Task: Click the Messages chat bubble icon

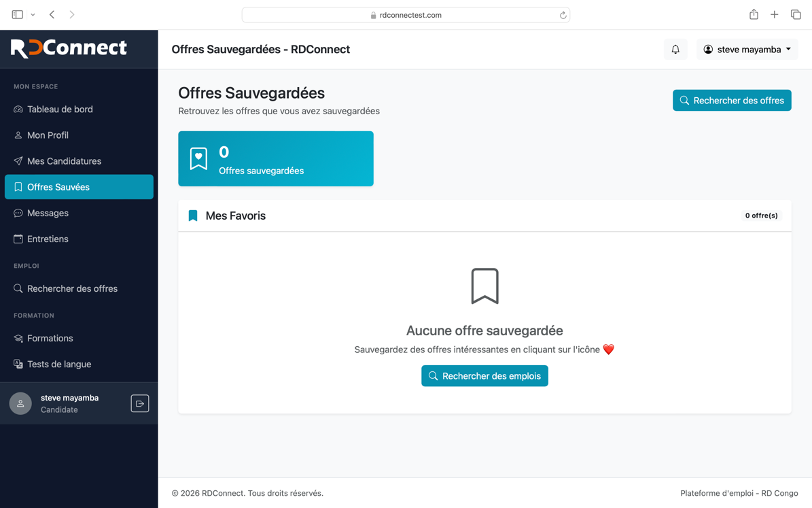Action: 18,213
